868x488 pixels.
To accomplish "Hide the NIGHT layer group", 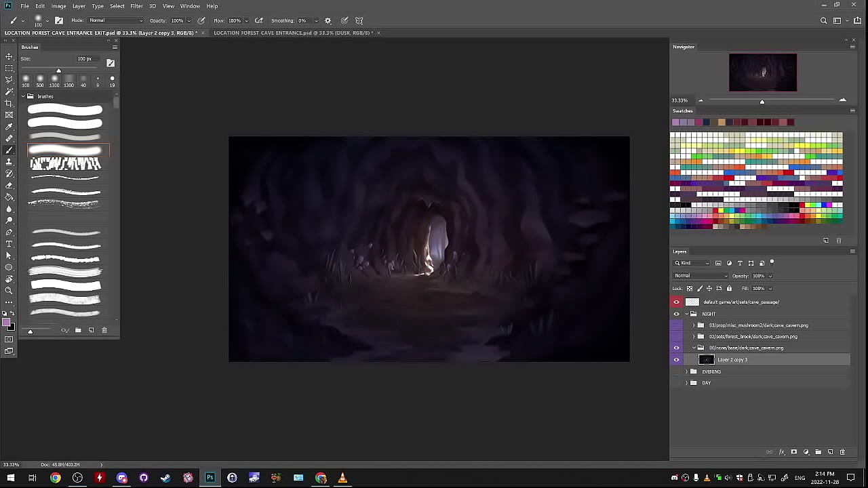I will click(676, 314).
